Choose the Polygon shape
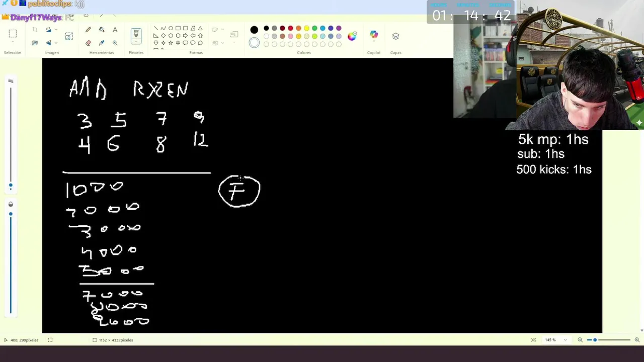The width and height of the screenshot is (644, 362). pyautogui.click(x=193, y=28)
